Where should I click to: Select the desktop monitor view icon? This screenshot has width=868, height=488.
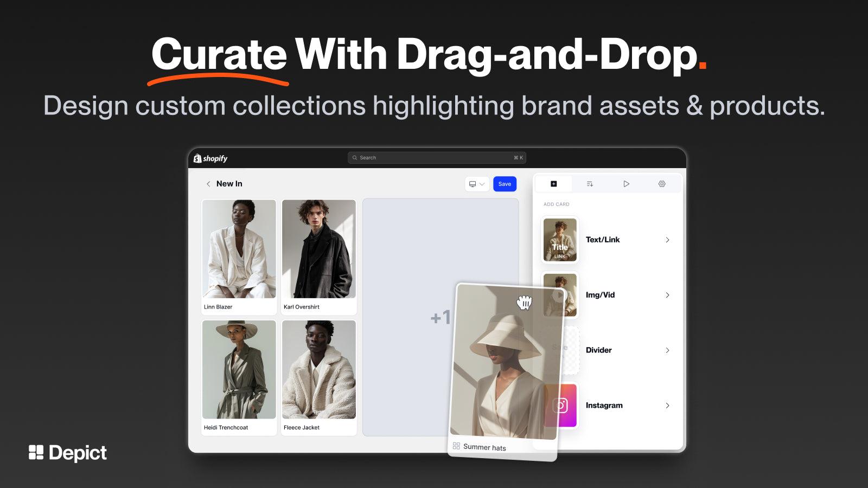click(x=471, y=184)
